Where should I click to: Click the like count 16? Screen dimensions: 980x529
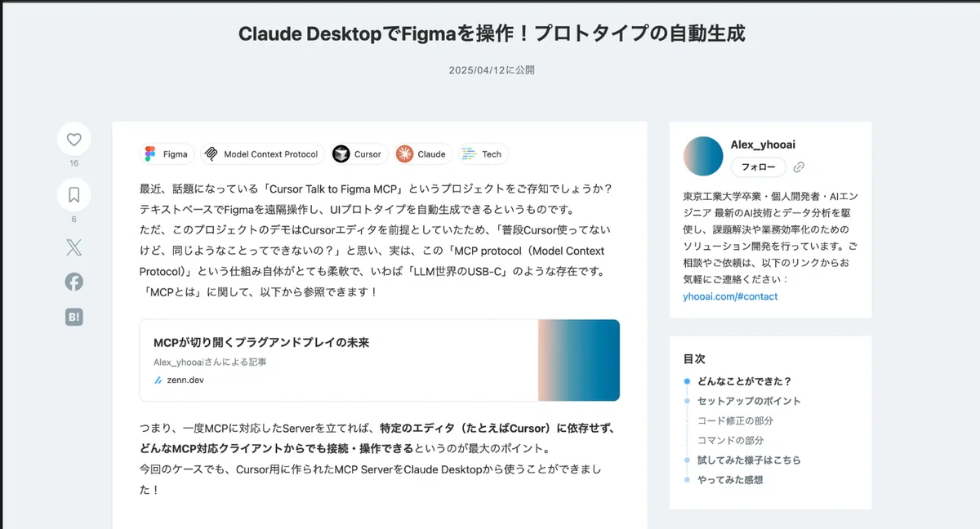tap(74, 164)
